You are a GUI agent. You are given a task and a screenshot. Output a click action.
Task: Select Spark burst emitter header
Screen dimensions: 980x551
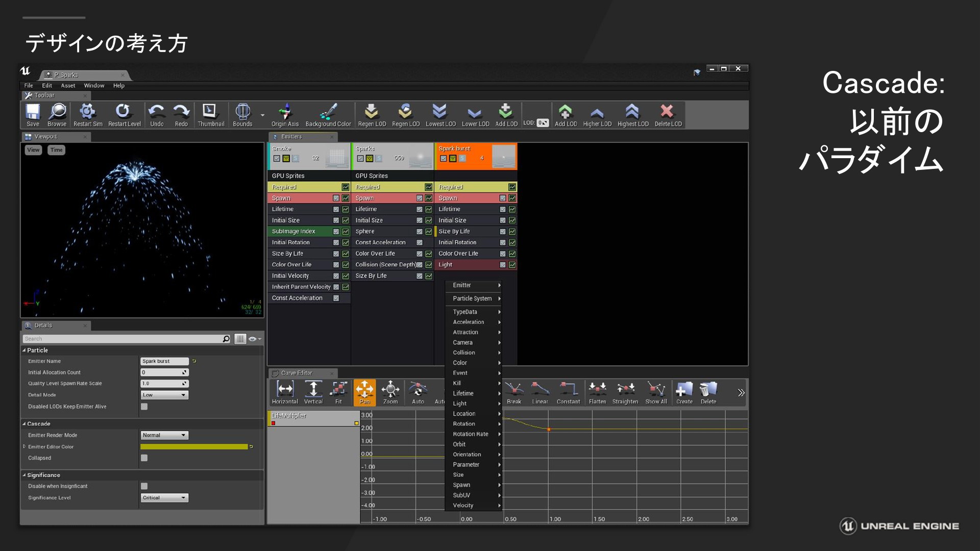point(475,156)
